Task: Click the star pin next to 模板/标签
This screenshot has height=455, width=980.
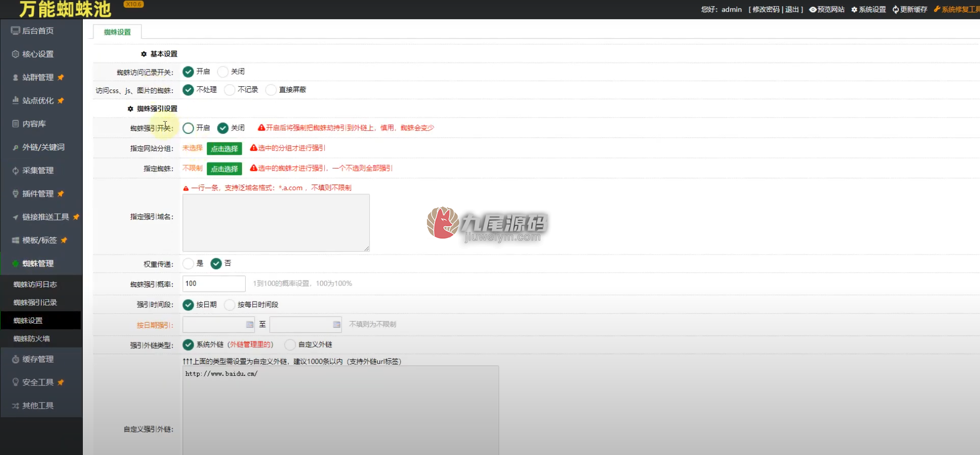Action: pyautogui.click(x=64, y=240)
